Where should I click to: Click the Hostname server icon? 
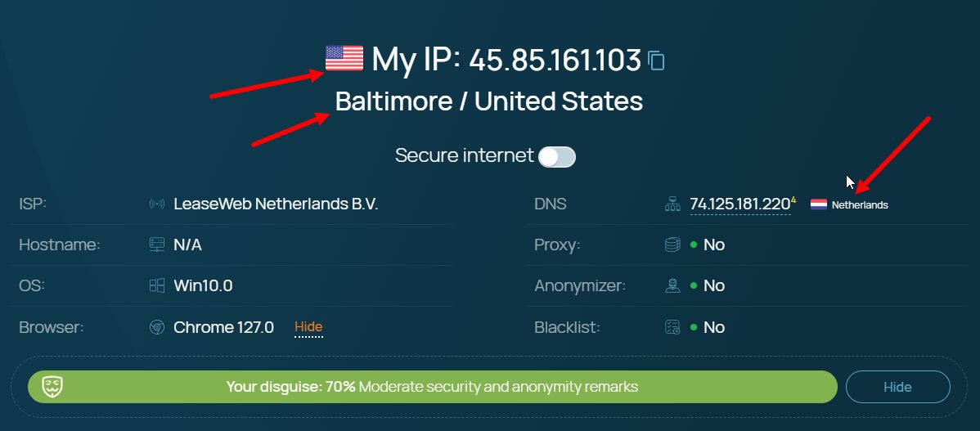[157, 245]
